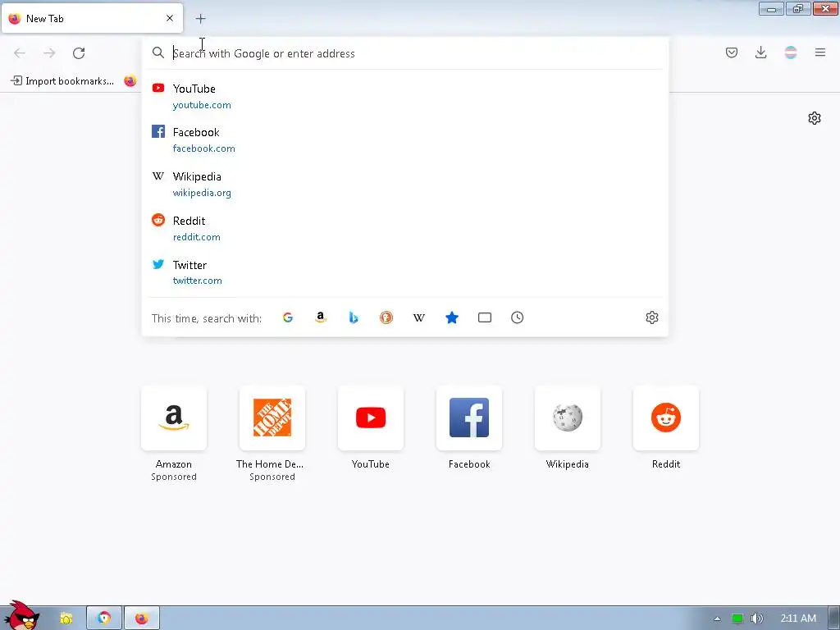Search this time with Wikipedia icon

[419, 317]
